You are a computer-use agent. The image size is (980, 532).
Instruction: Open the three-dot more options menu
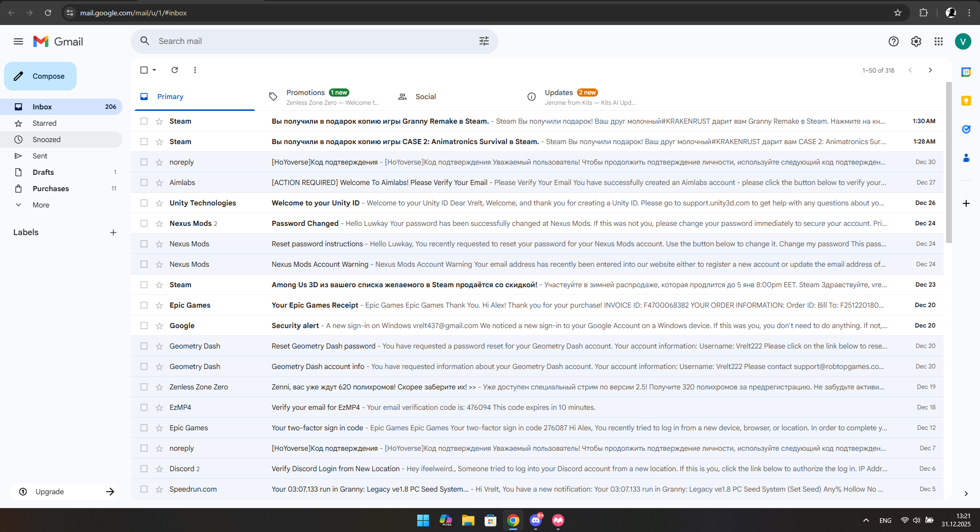click(x=195, y=70)
